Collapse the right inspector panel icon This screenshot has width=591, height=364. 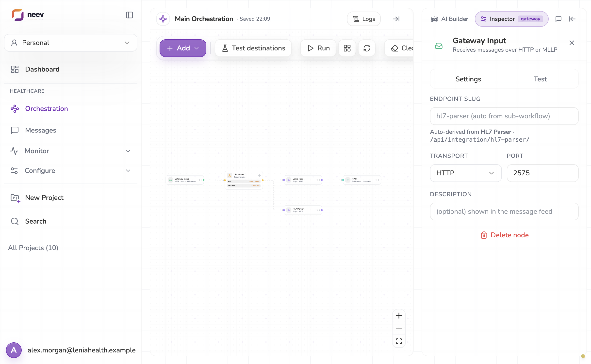click(572, 19)
